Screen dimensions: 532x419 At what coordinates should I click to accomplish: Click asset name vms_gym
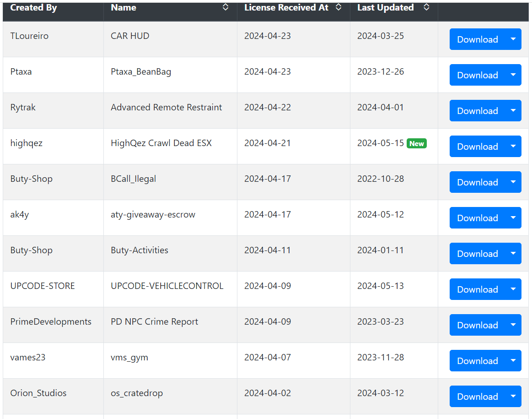129,358
